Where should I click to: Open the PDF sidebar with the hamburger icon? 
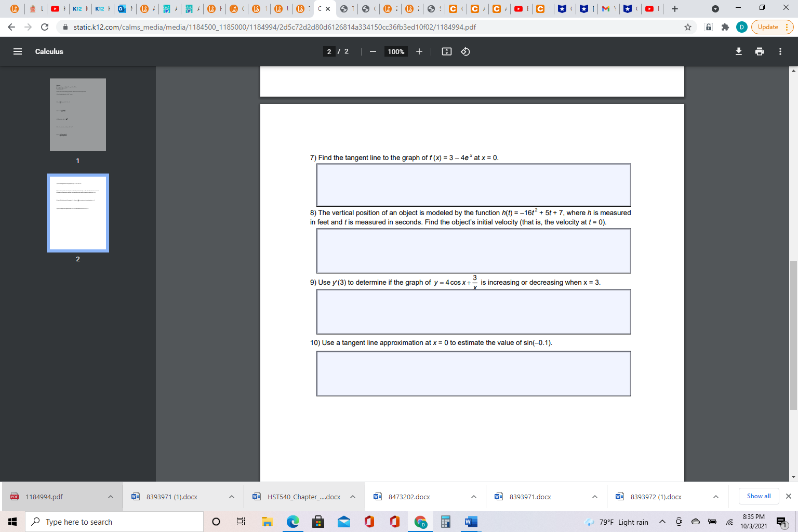[x=17, y=51]
